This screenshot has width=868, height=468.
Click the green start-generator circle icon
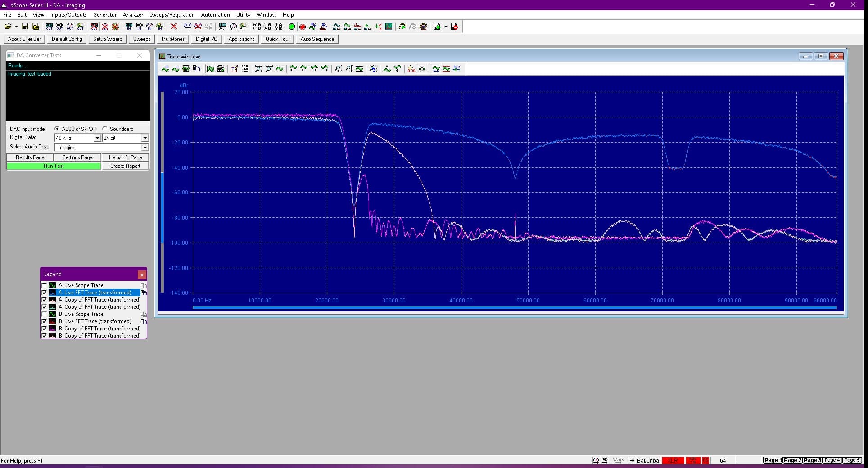(x=291, y=27)
